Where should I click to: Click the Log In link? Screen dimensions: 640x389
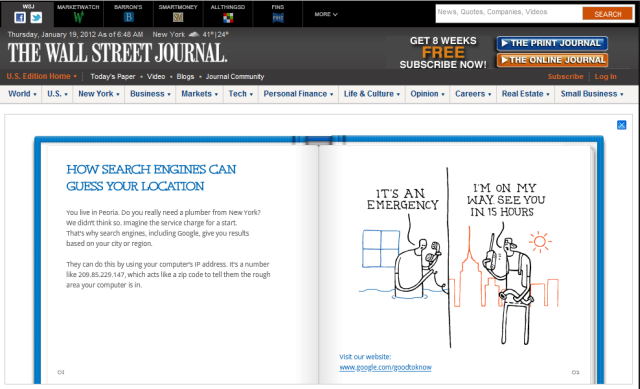click(x=605, y=76)
